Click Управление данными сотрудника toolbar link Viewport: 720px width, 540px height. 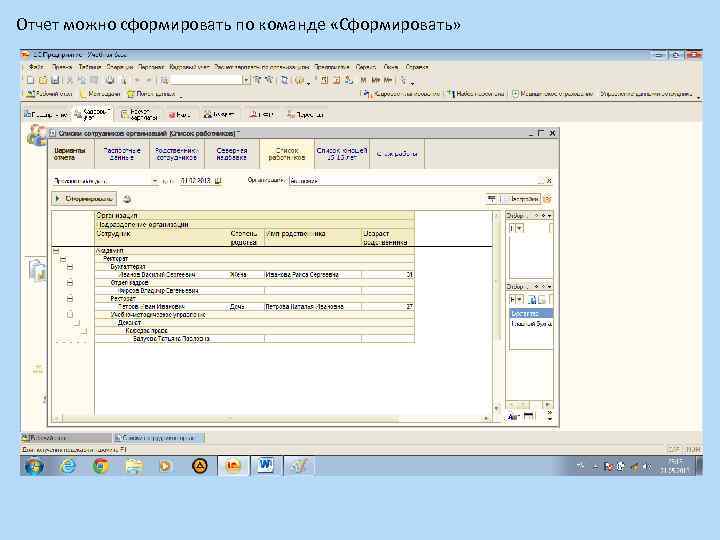coord(646,94)
